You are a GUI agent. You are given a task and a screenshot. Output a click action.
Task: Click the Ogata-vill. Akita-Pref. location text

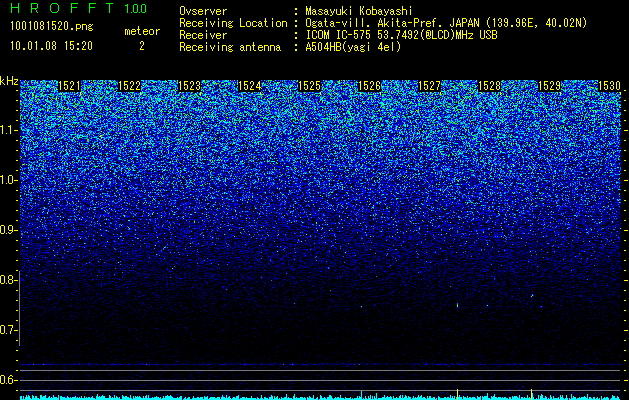tap(446, 23)
